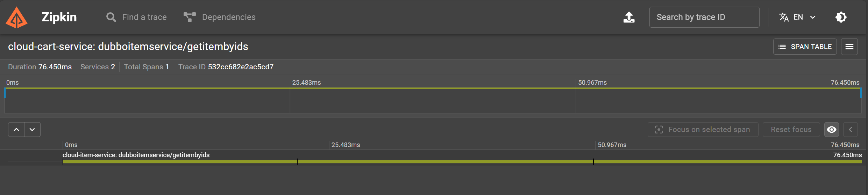This screenshot has height=195, width=868.
Task: Open the Dependencies page
Action: [229, 17]
